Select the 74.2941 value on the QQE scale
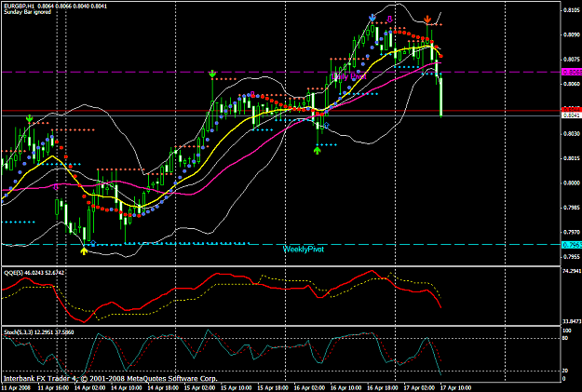The image size is (582, 392). click(572, 271)
